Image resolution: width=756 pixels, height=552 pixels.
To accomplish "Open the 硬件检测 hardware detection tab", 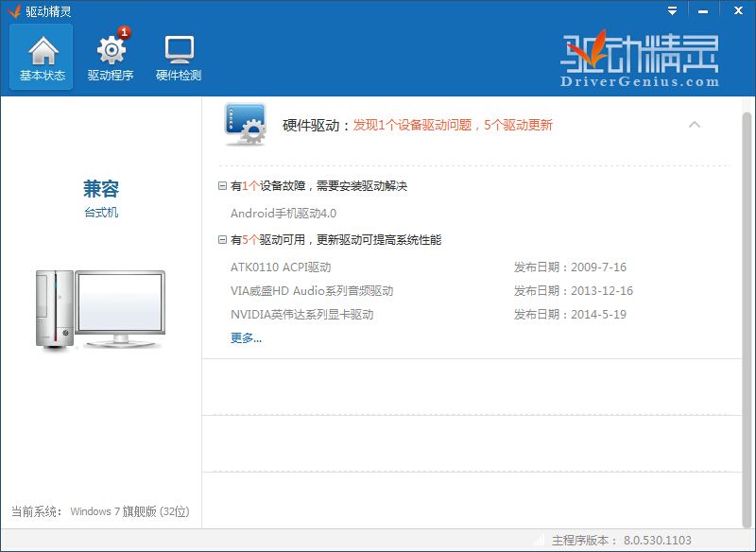I will click(179, 58).
